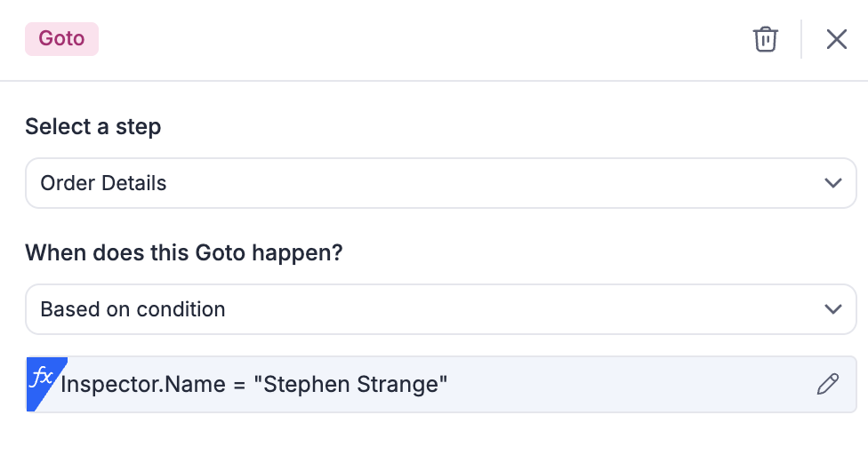Click the blank space after the formula text
The image size is (868, 455).
pos(623,384)
